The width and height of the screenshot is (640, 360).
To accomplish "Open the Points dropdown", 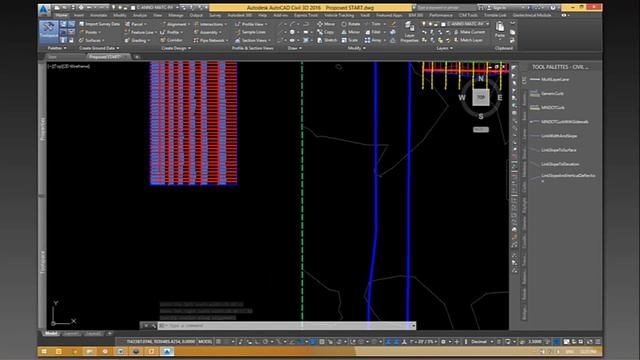I will click(x=89, y=32).
